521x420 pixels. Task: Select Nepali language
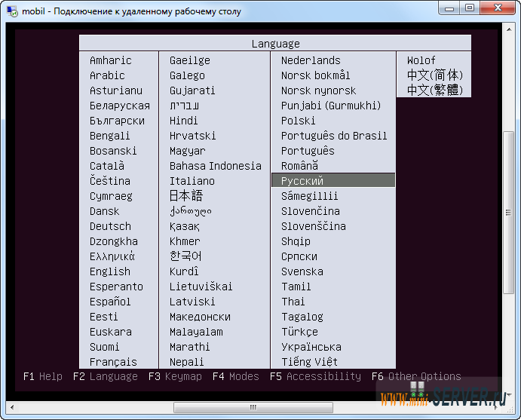click(186, 362)
